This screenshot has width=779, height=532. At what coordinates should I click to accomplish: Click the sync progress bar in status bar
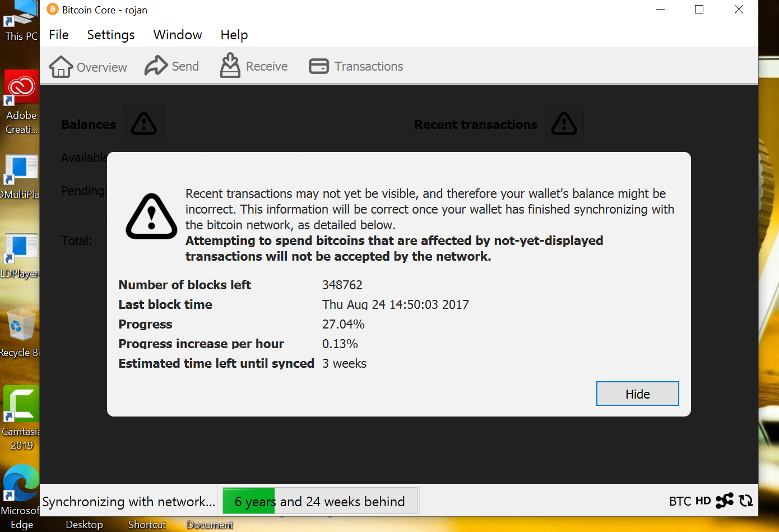[320, 501]
